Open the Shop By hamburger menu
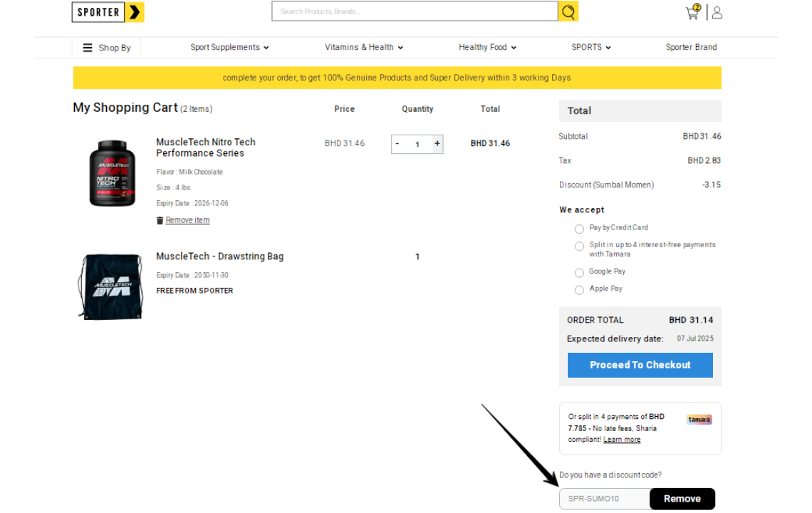The width and height of the screenshot is (812, 513). (x=107, y=48)
